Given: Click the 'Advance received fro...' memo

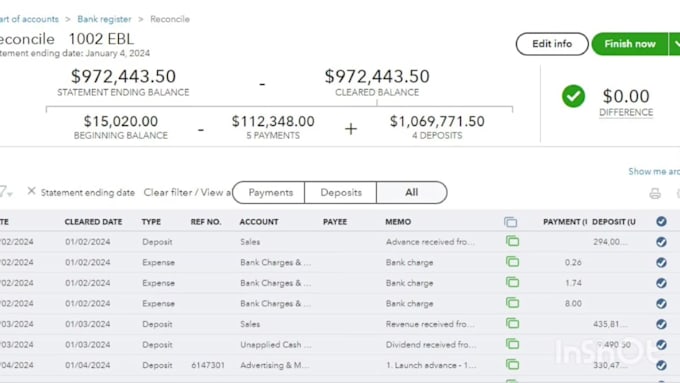Looking at the screenshot, I should [x=430, y=242].
